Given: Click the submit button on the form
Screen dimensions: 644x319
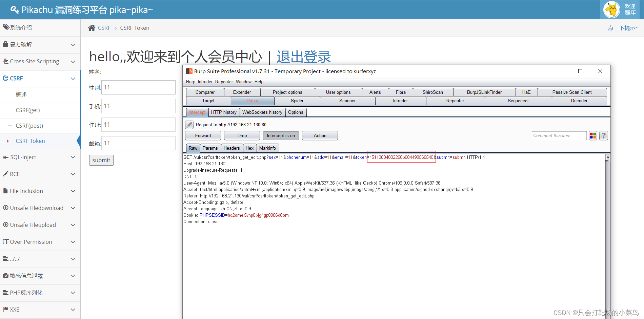Looking at the screenshot, I should (x=101, y=160).
